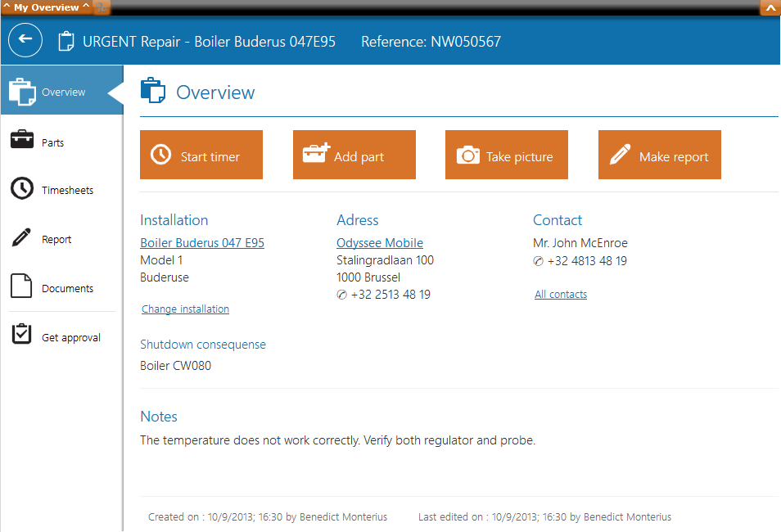
Task: Click the Overview sidebar item
Action: tap(62, 92)
